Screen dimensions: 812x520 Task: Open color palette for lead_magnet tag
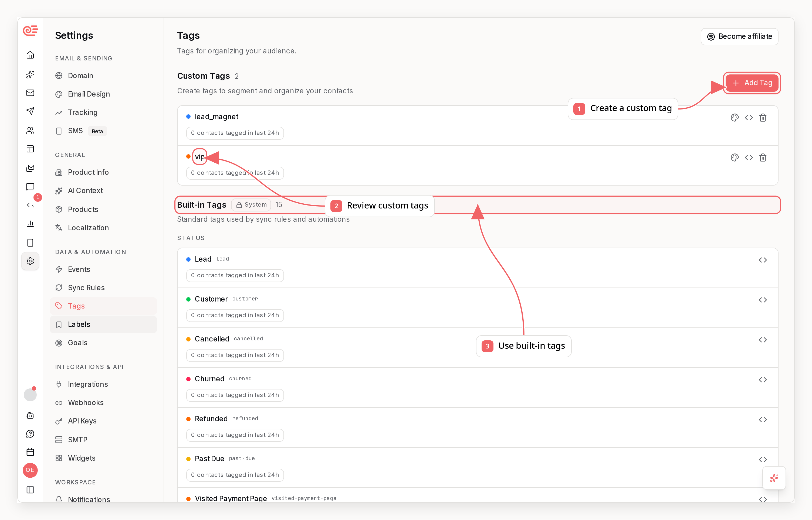734,118
